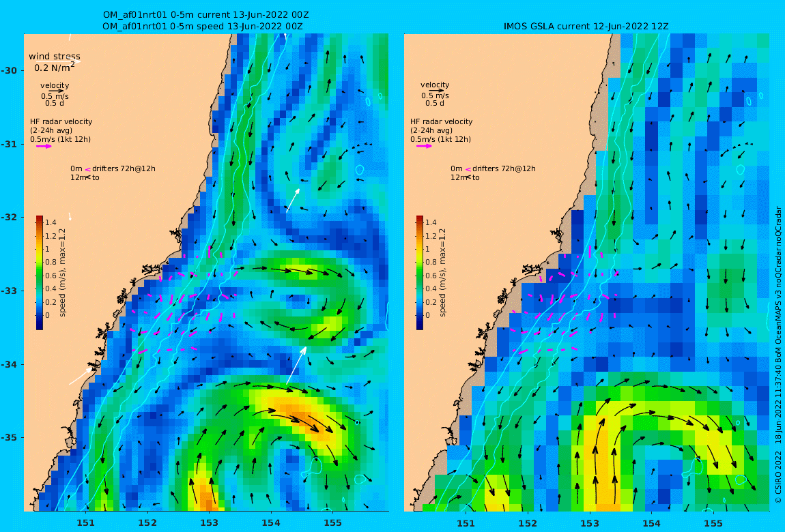Screen dimensions: 785x532
Task: Click the 'wind stress' legend label
Action: click(x=54, y=56)
